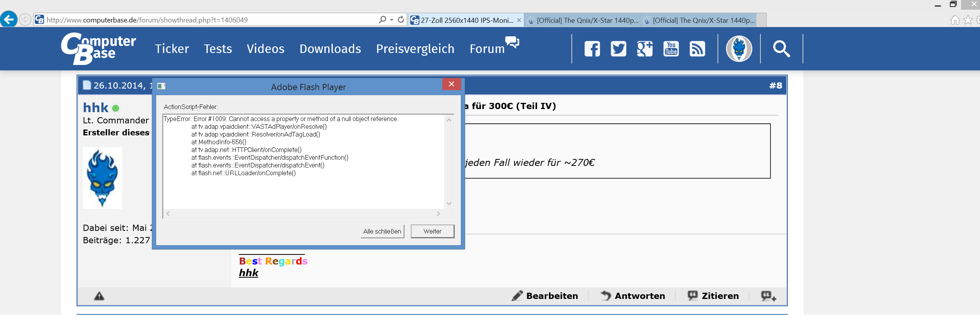
Task: Click the post document icon beside date
Action: coord(87,85)
